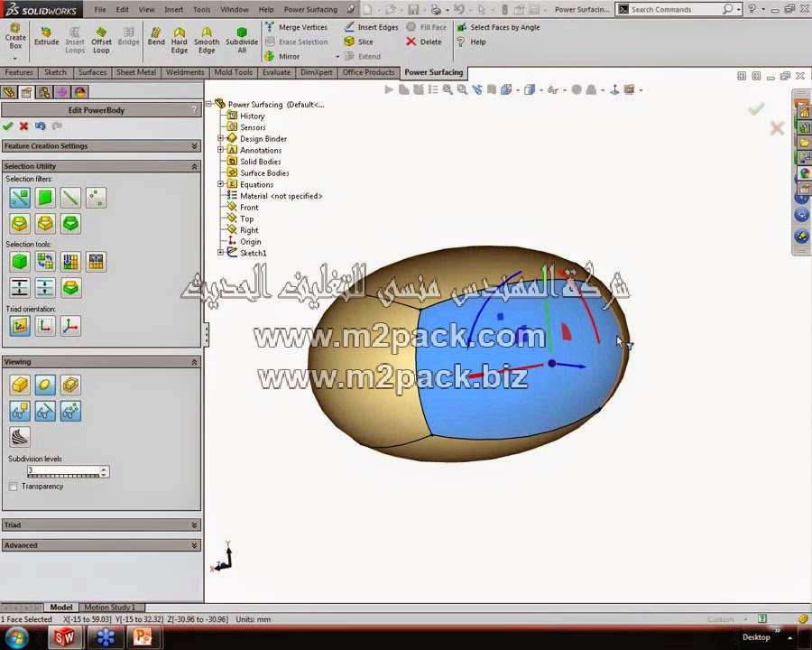Toggle the vertex selection filter

pos(96,198)
